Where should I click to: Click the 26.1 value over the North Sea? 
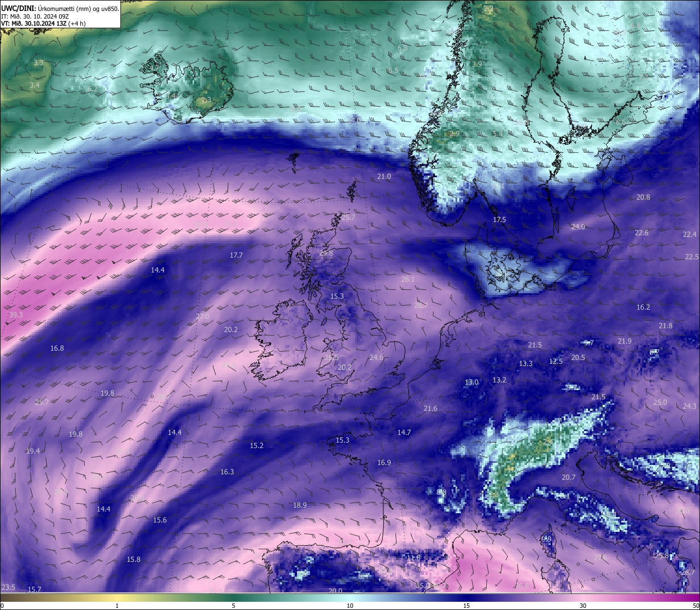coord(408,279)
